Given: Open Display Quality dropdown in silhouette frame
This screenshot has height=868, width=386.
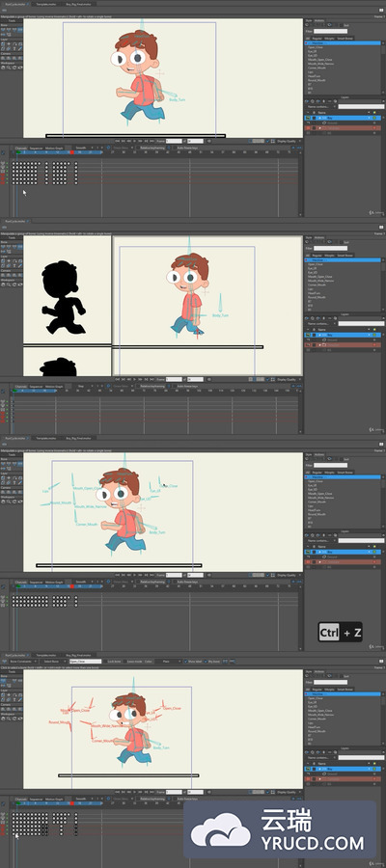Looking at the screenshot, I should point(288,380).
